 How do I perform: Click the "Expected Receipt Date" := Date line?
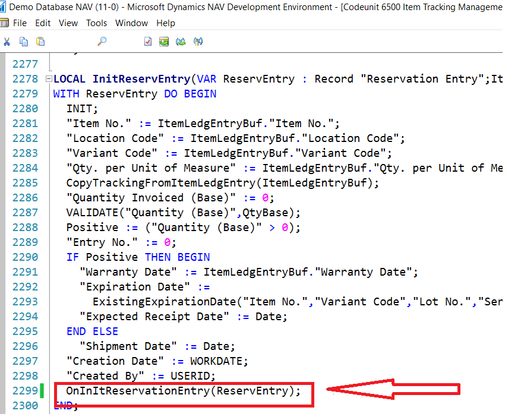184,317
